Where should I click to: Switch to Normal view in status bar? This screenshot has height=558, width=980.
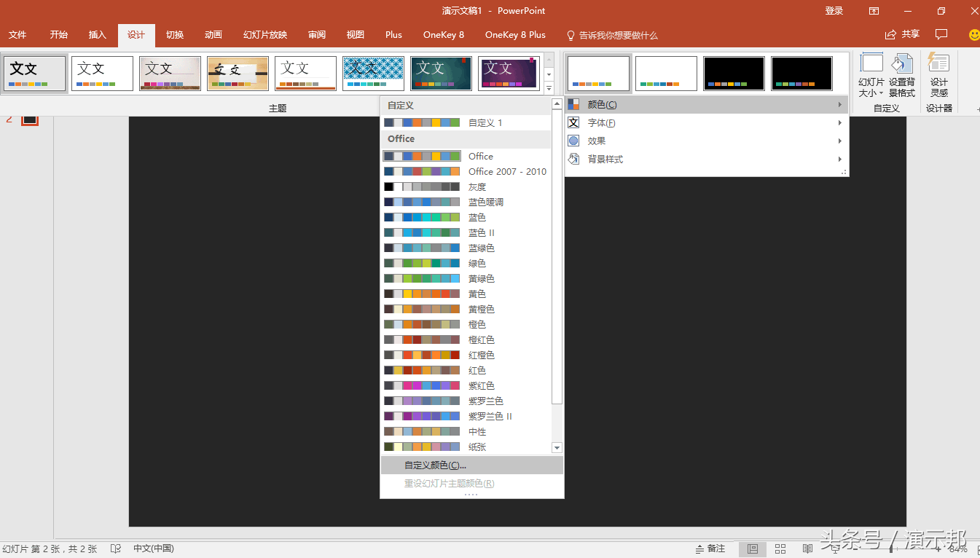coord(753,549)
